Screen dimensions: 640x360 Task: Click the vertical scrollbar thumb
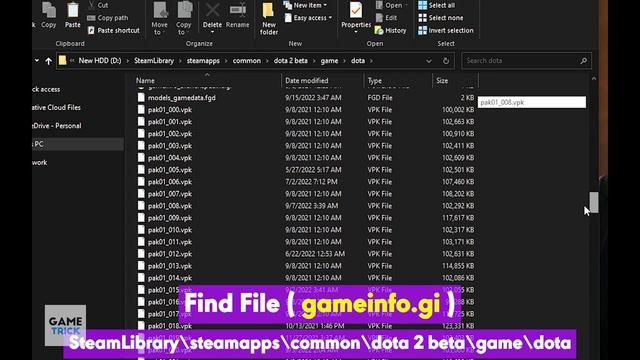[594, 202]
